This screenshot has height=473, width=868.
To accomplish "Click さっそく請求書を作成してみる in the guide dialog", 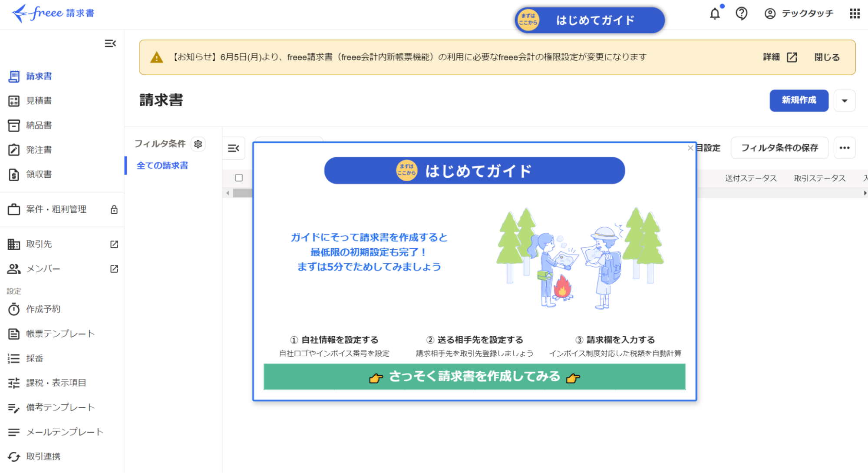I will (475, 377).
